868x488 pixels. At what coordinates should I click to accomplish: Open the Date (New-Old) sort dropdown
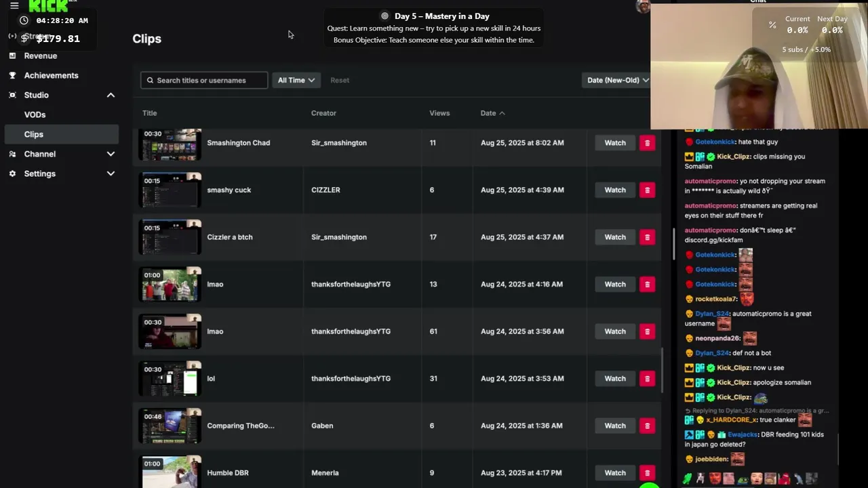(616, 80)
